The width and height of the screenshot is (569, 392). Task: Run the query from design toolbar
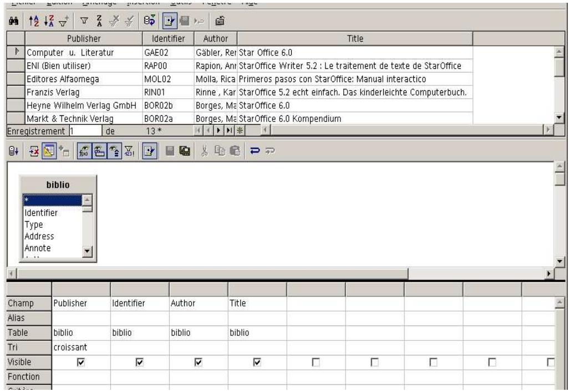coord(13,151)
